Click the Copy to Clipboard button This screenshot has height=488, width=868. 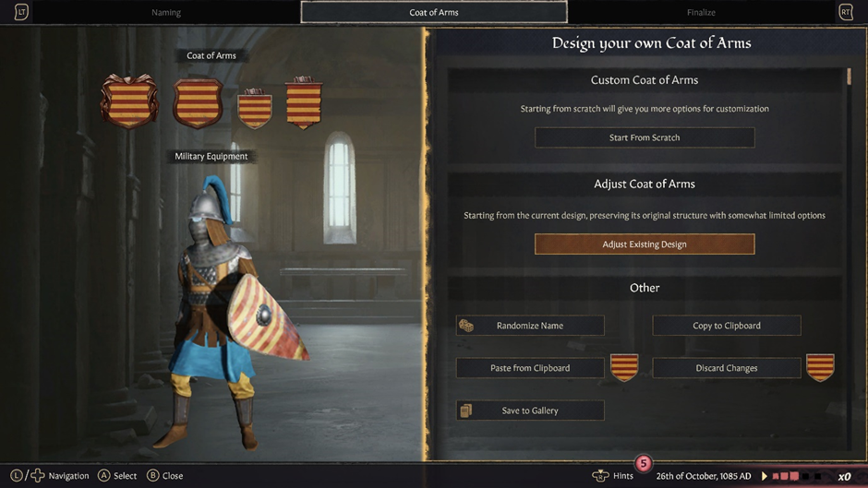click(x=727, y=326)
